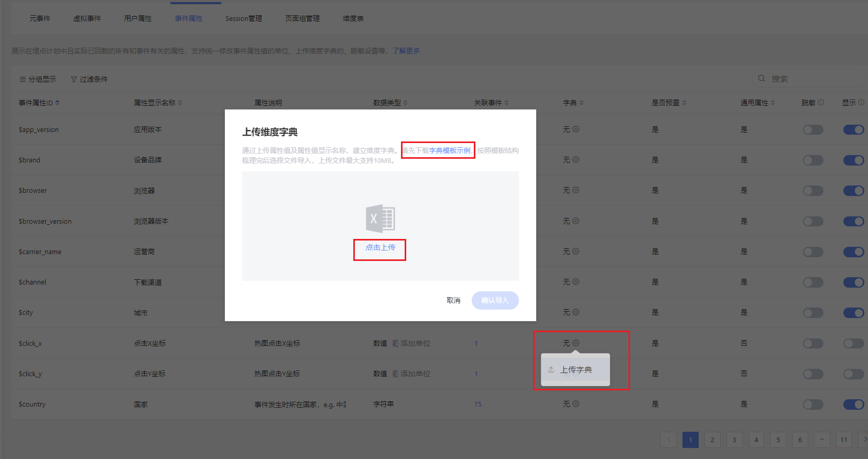Click the dictionary settings icon for $brand
This screenshot has height=459, width=868.
pyautogui.click(x=576, y=160)
